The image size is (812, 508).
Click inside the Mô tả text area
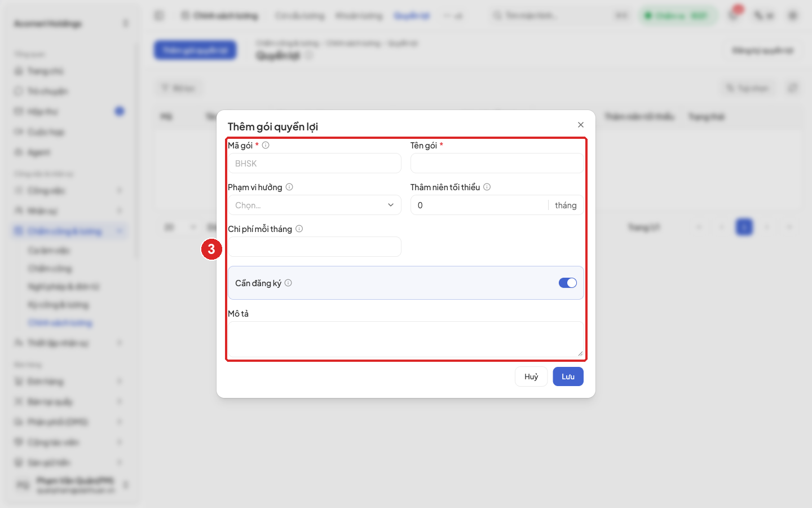tap(406, 339)
